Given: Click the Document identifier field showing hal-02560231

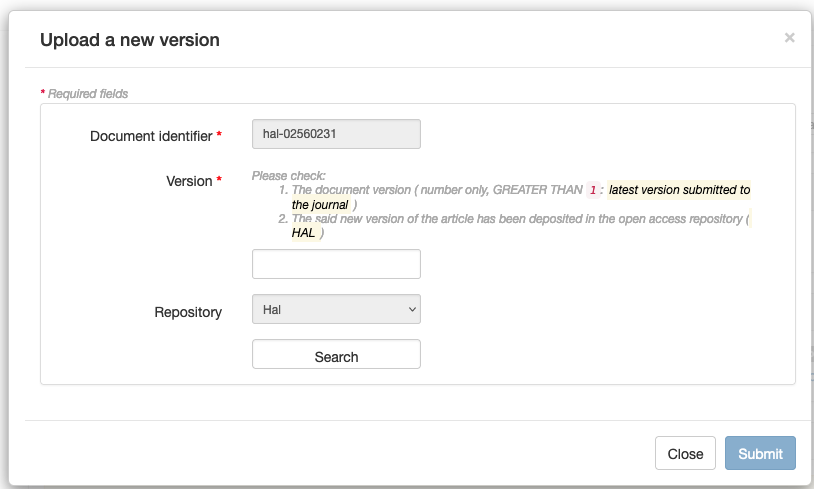Looking at the screenshot, I should coord(336,134).
